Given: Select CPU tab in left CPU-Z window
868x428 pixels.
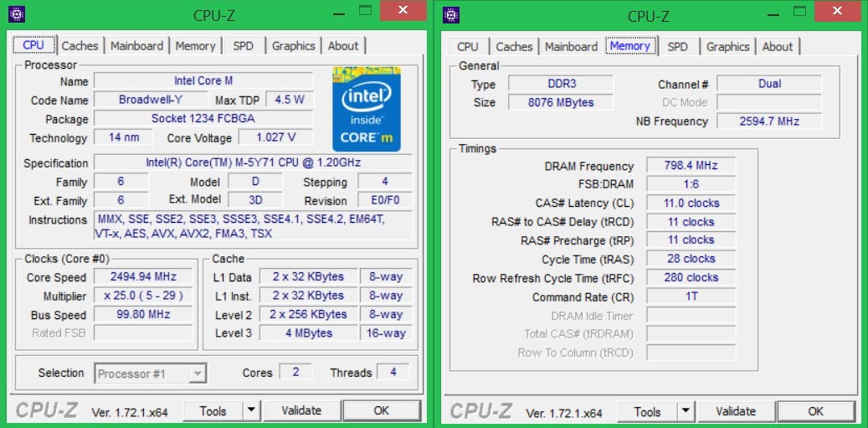Looking at the screenshot, I should 33,45.
